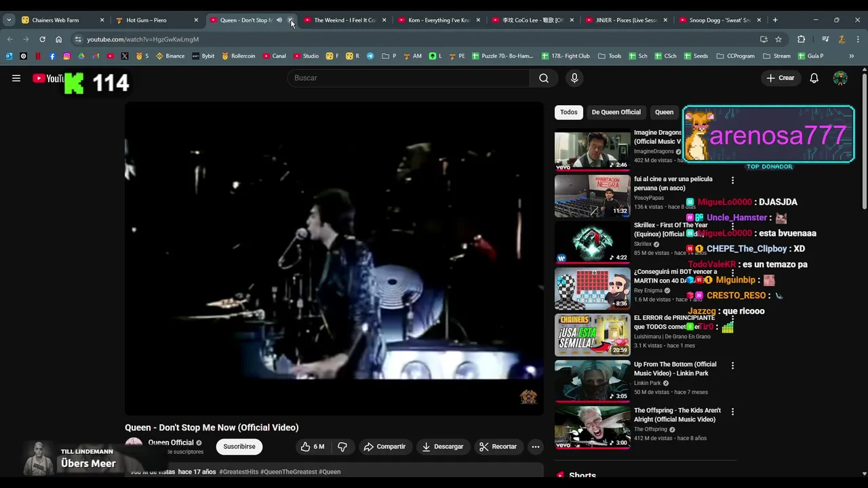Viewport: 868px width, 488px height.
Task: Select the De Queen Official chip
Action: pos(616,113)
